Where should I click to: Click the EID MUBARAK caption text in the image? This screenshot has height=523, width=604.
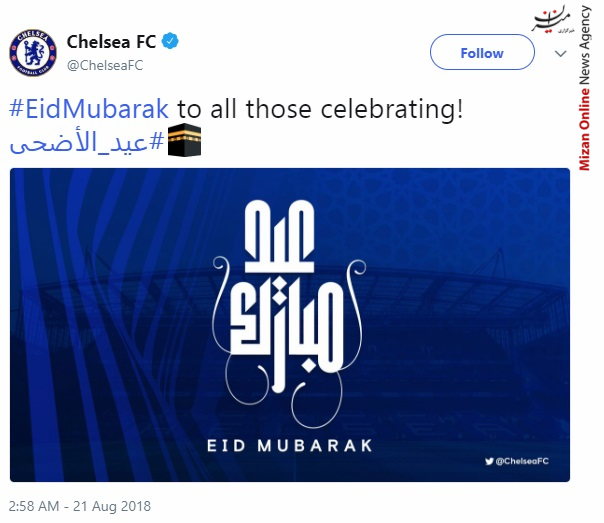click(x=290, y=446)
